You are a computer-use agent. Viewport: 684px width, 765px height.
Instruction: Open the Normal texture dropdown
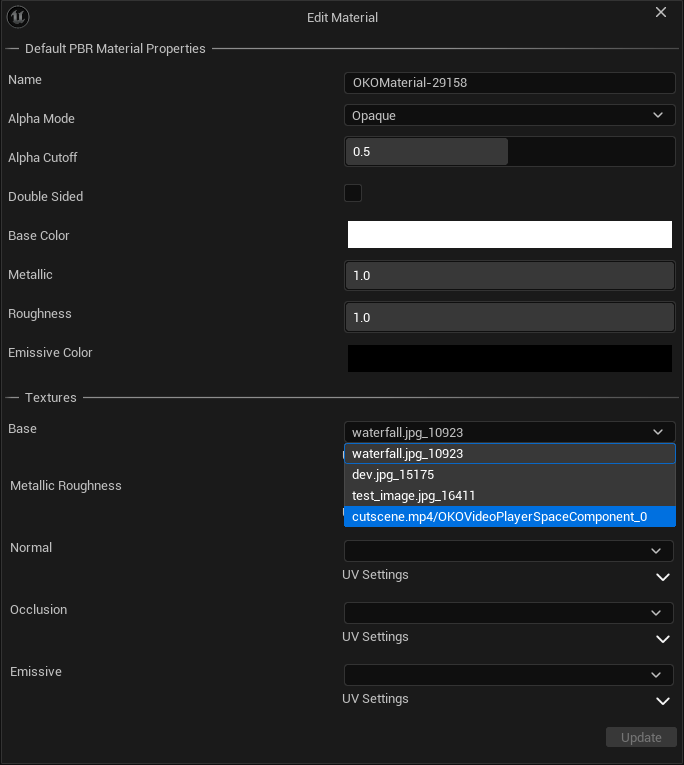pyautogui.click(x=508, y=551)
